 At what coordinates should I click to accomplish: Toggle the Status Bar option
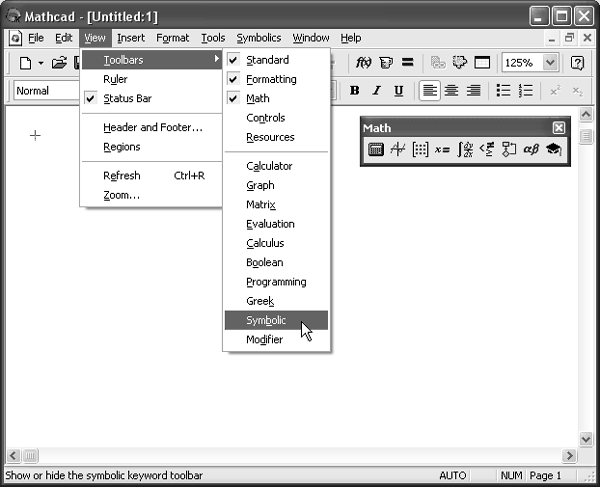tap(152, 98)
